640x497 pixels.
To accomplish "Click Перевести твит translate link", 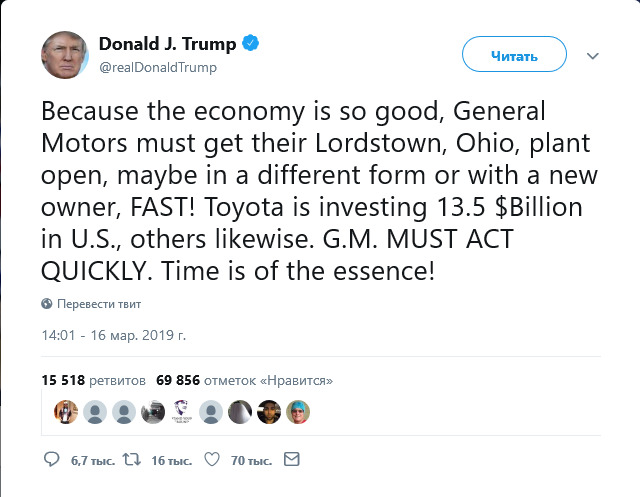I will pyautogui.click(x=99, y=303).
